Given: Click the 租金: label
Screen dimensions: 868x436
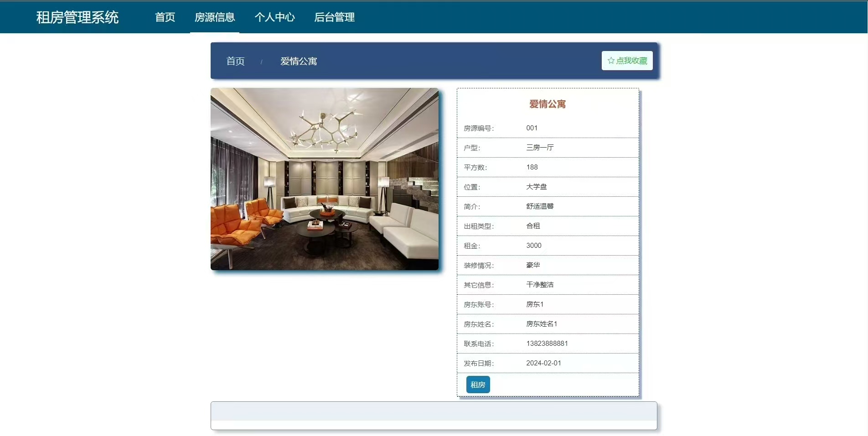Looking at the screenshot, I should (472, 246).
